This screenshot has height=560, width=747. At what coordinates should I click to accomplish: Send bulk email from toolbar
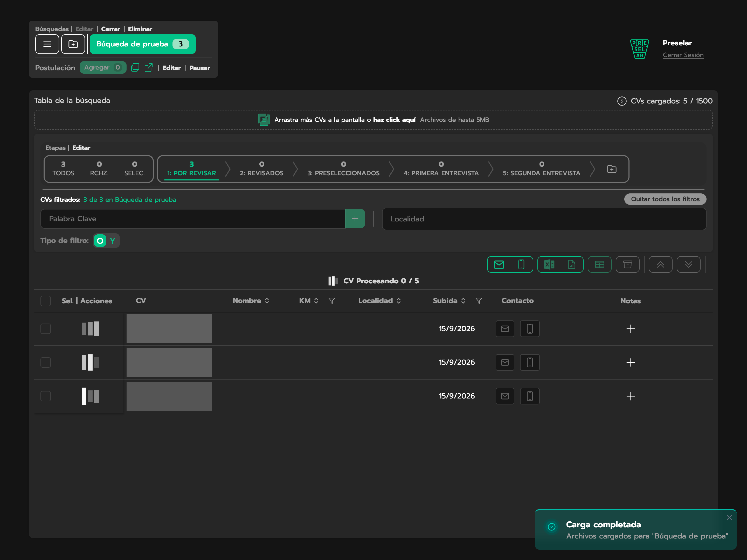click(x=499, y=264)
